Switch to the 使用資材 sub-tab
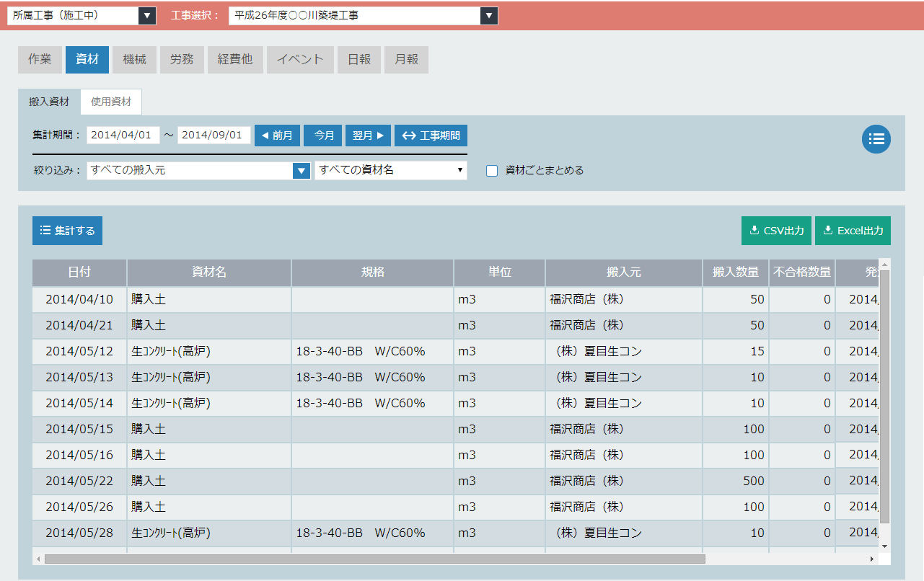Screen dimensions: 924x581 [111, 102]
